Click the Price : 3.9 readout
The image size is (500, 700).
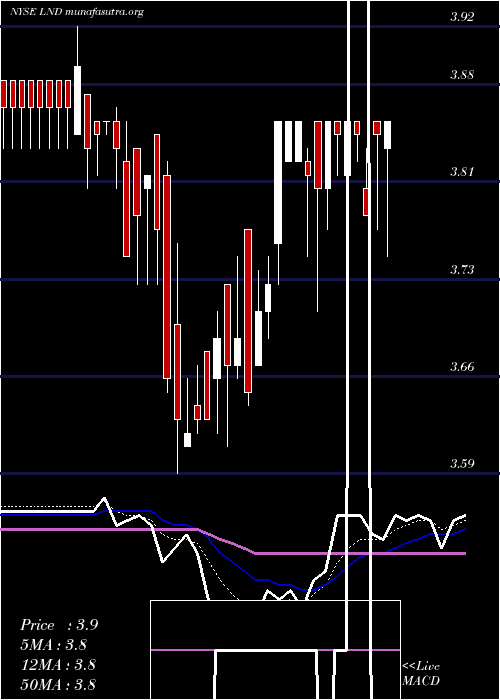tap(59, 625)
